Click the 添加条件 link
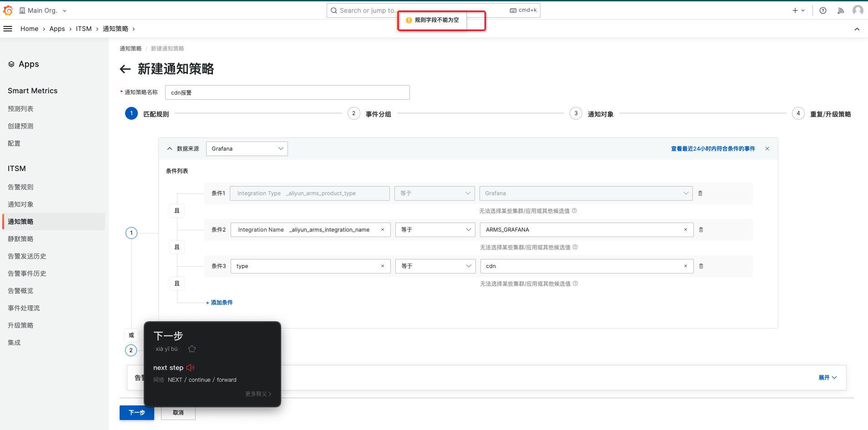The height and width of the screenshot is (430, 868). pyautogui.click(x=219, y=303)
